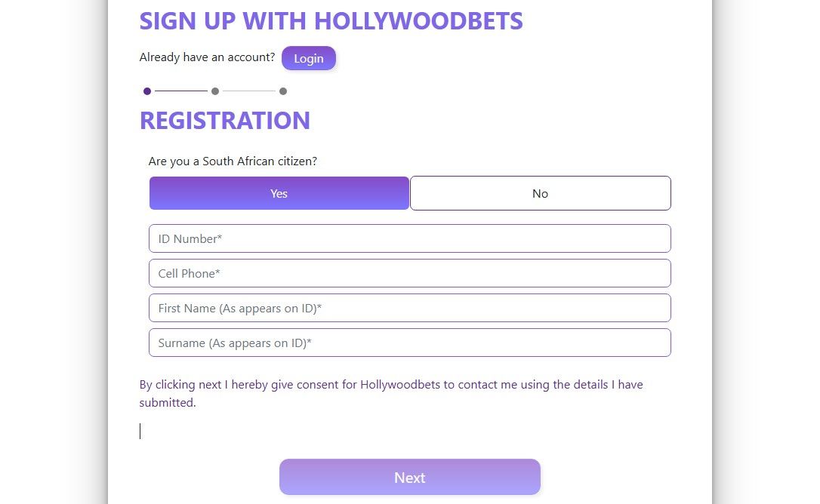Click the text cursor area below consent text
Screen dimensions: 820x504
click(140, 431)
